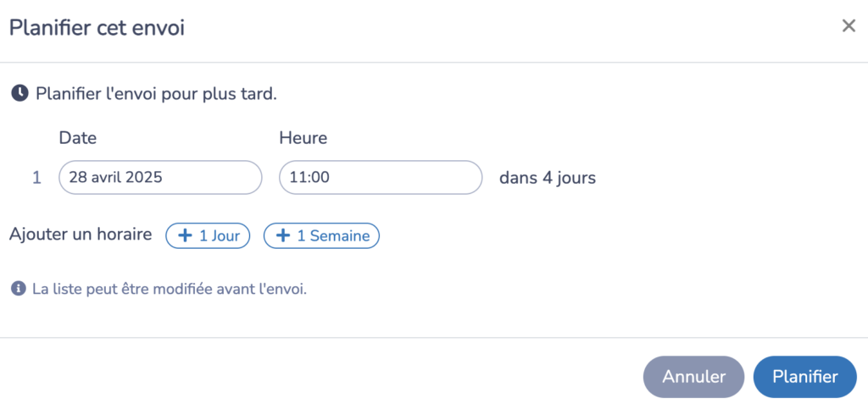Add a schedule with the 1 Semaine button

click(x=321, y=236)
